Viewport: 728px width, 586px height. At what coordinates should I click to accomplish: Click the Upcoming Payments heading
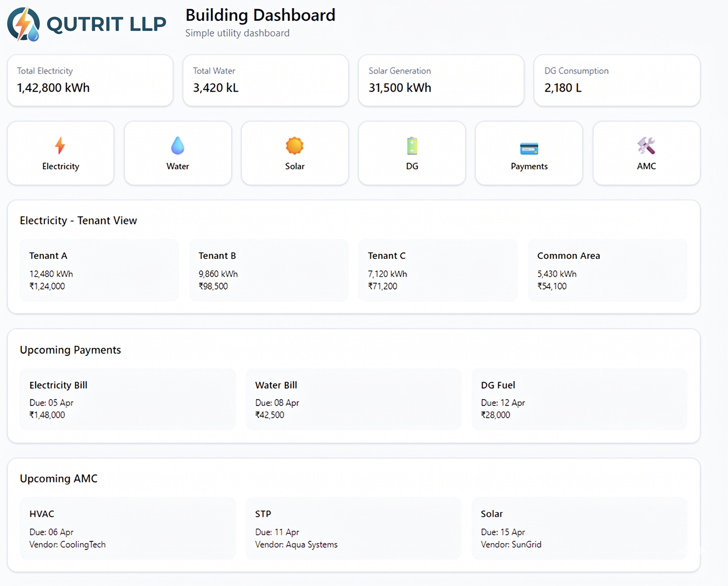(x=71, y=350)
